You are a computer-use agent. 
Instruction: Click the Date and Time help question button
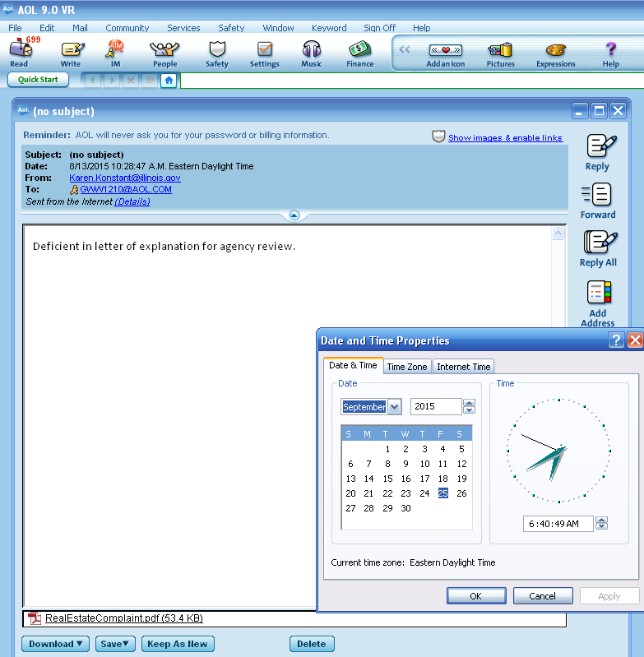point(616,340)
